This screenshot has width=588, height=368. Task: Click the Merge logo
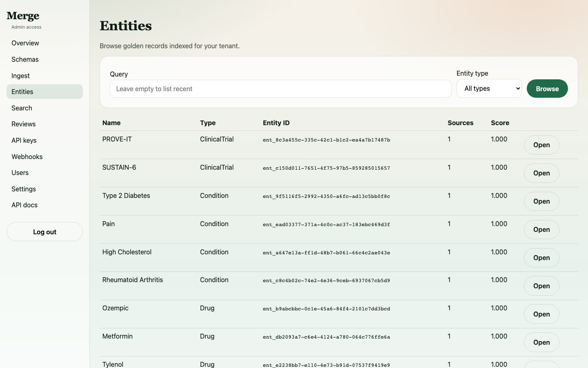click(23, 16)
